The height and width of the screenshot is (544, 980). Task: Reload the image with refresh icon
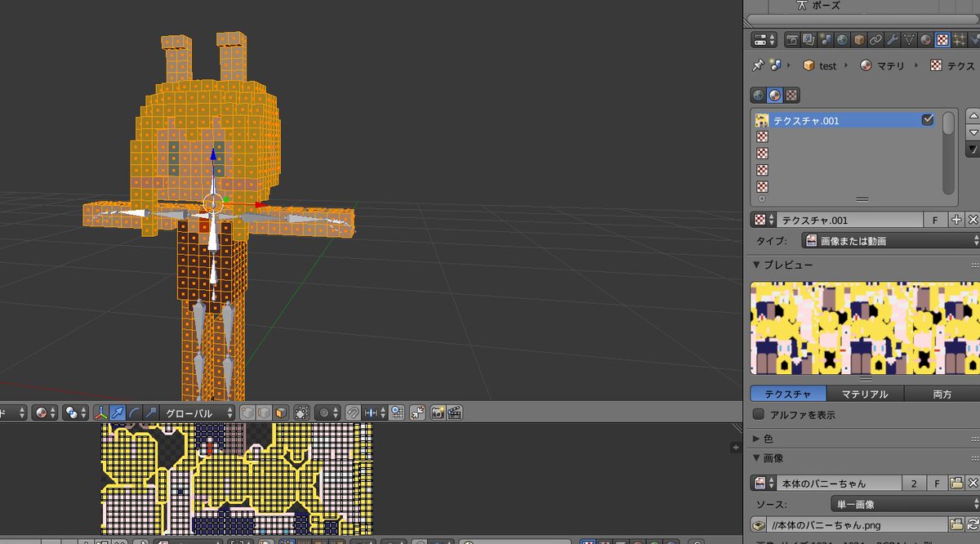972,524
